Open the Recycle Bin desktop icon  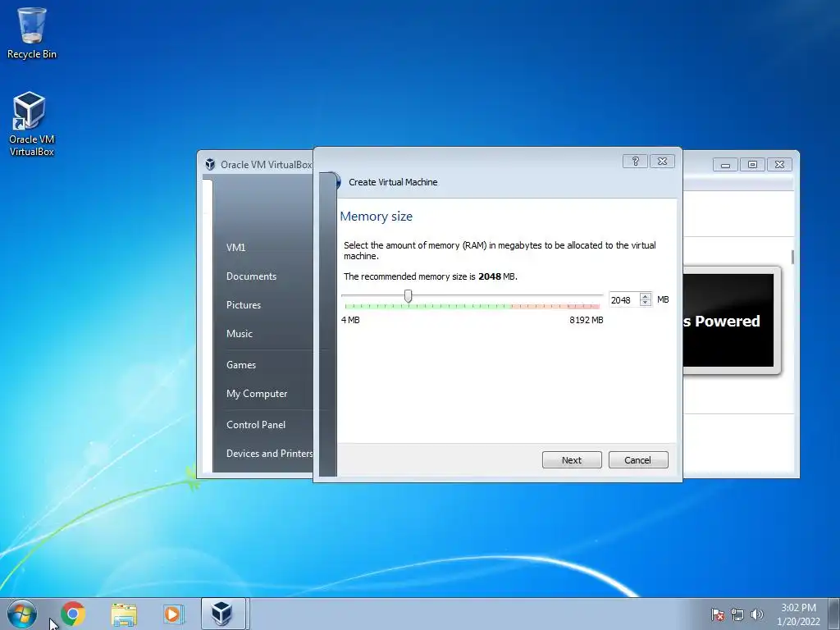tap(32, 33)
